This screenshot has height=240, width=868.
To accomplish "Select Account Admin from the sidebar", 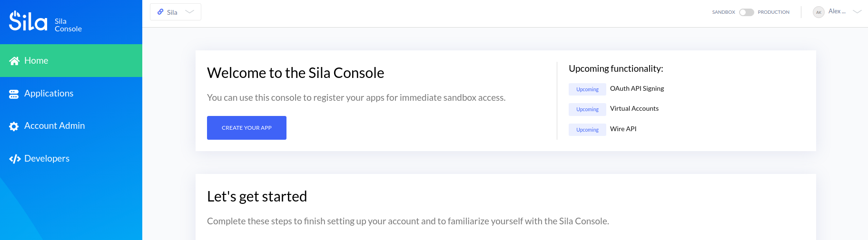I will [x=54, y=126].
